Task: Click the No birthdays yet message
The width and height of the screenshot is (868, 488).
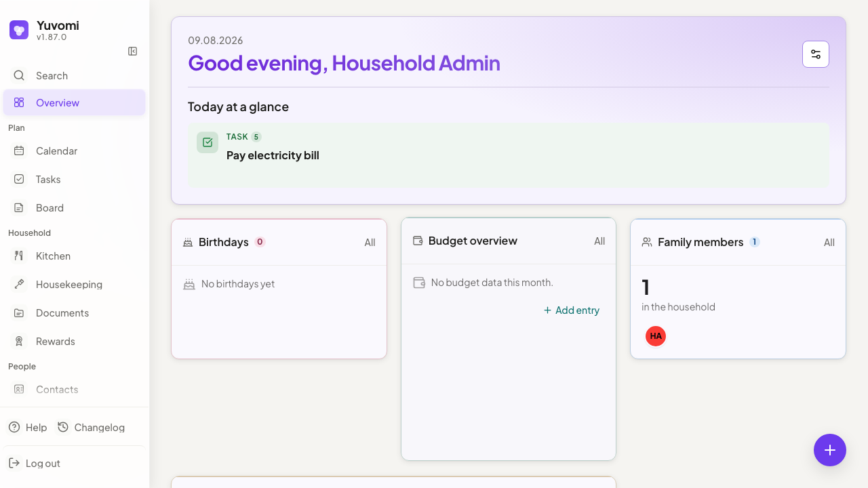Action: (x=238, y=284)
